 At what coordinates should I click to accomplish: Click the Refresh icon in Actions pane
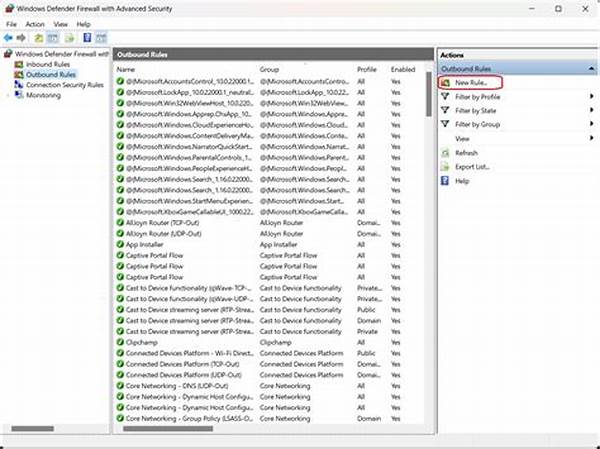(445, 153)
